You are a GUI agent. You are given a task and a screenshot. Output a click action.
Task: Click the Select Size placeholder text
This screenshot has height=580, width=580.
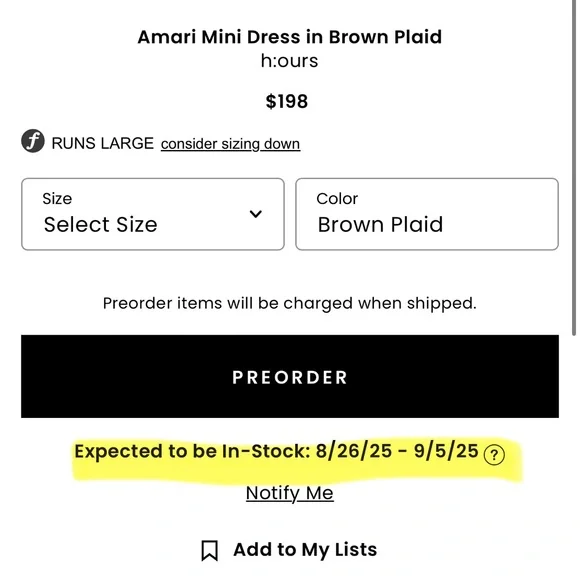[x=101, y=225]
